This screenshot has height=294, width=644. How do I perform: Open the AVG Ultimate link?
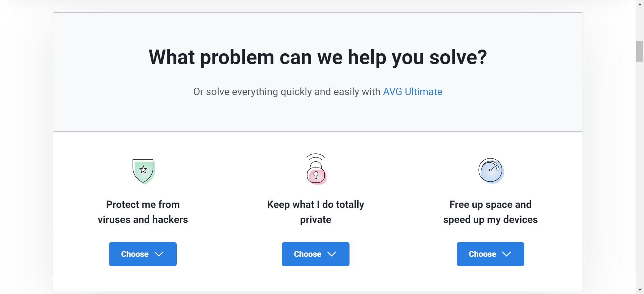[x=413, y=92]
